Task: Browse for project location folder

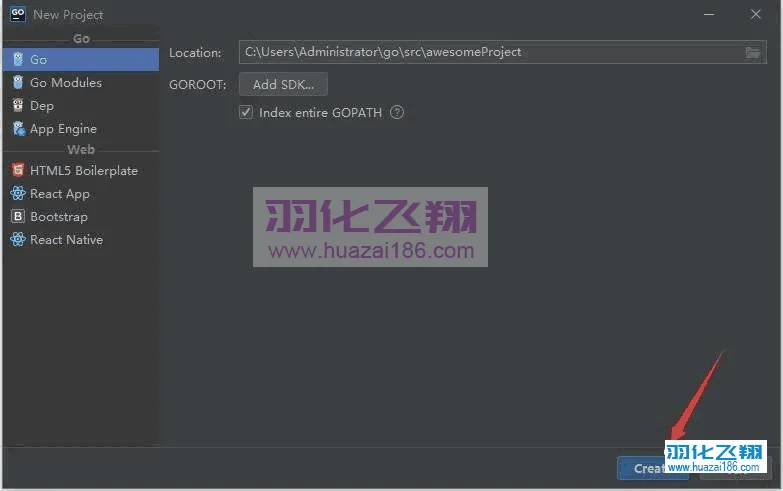Action: pos(753,52)
